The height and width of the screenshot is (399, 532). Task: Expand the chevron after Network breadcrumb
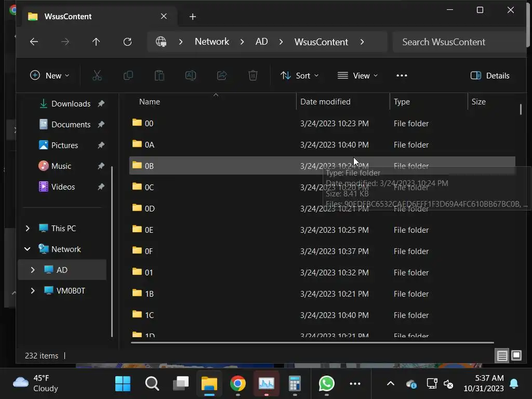[x=242, y=42]
